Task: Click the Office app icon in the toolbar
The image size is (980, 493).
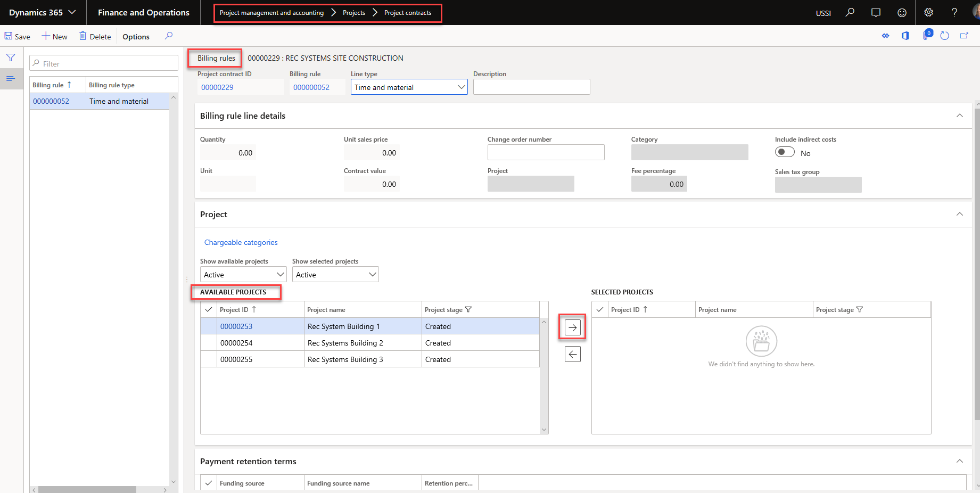Action: click(905, 36)
